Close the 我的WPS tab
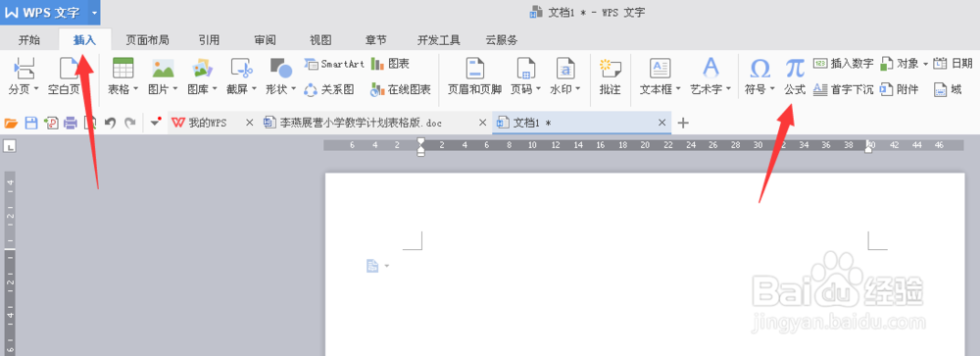The height and width of the screenshot is (356, 980). (x=249, y=123)
